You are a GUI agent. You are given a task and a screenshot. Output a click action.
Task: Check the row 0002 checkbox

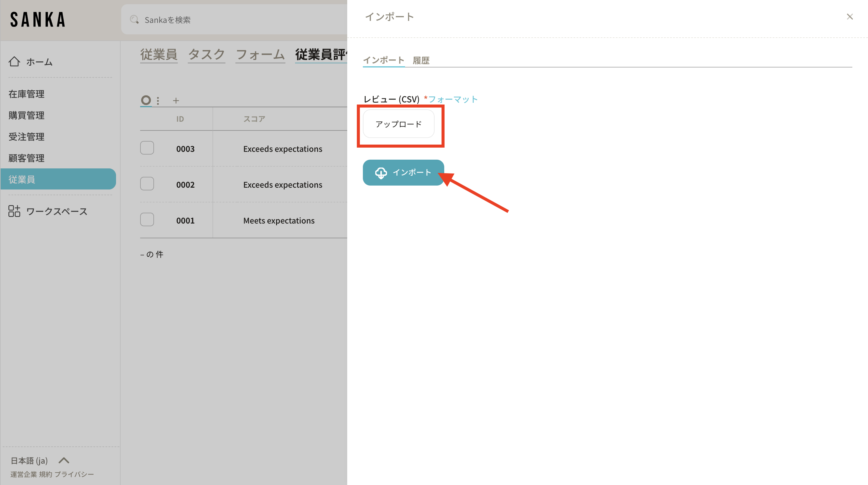147,184
